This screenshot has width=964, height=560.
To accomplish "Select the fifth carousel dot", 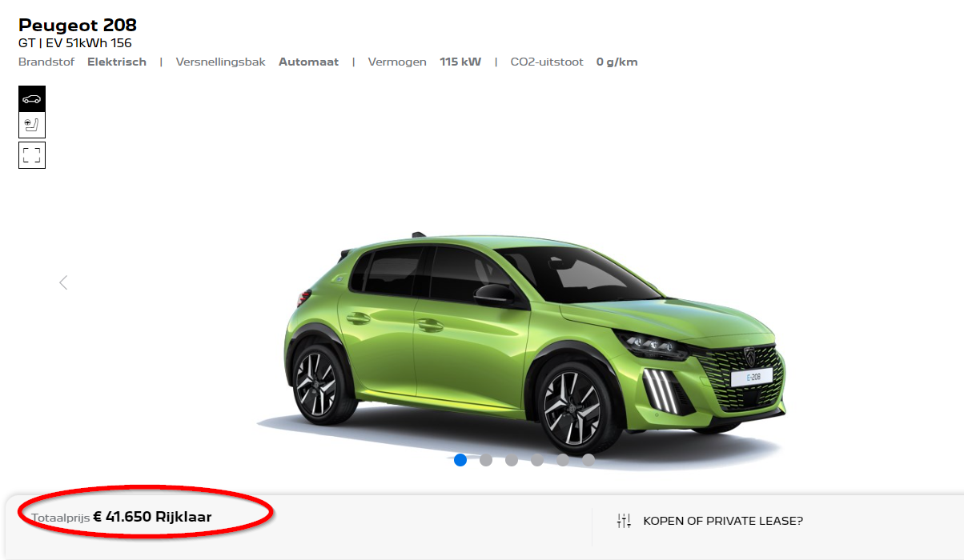I will 563,460.
